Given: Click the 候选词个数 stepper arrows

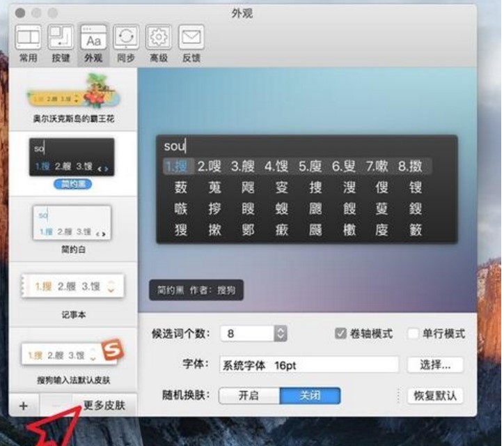Looking at the screenshot, I should pos(281,333).
